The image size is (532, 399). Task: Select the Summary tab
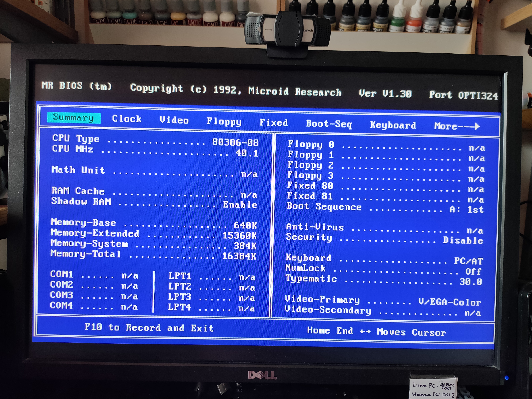coord(74,118)
